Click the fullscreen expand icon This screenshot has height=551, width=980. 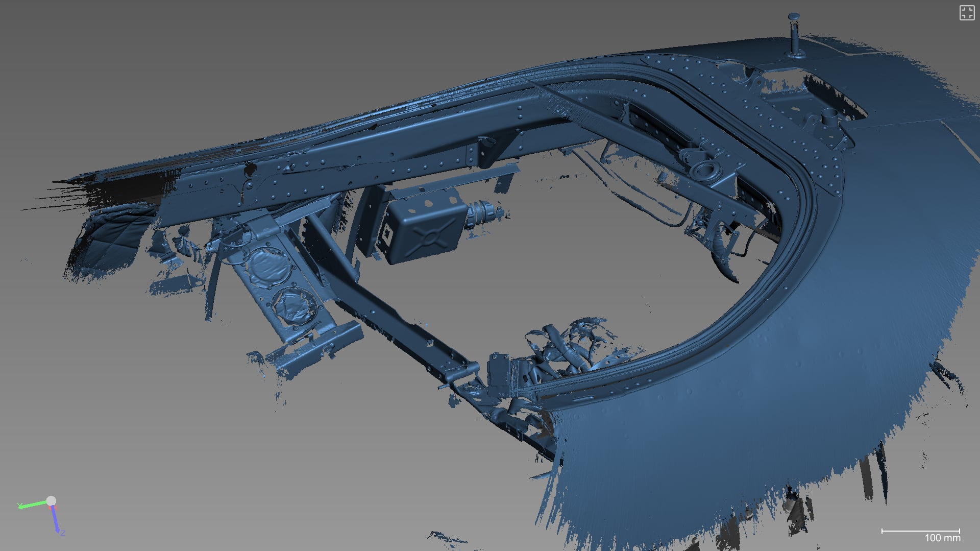[x=967, y=13]
